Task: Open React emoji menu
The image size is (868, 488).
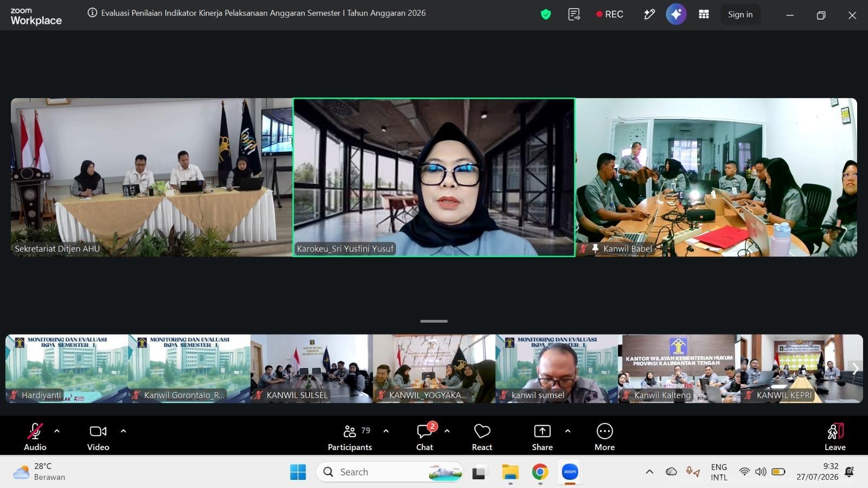Action: point(482,436)
